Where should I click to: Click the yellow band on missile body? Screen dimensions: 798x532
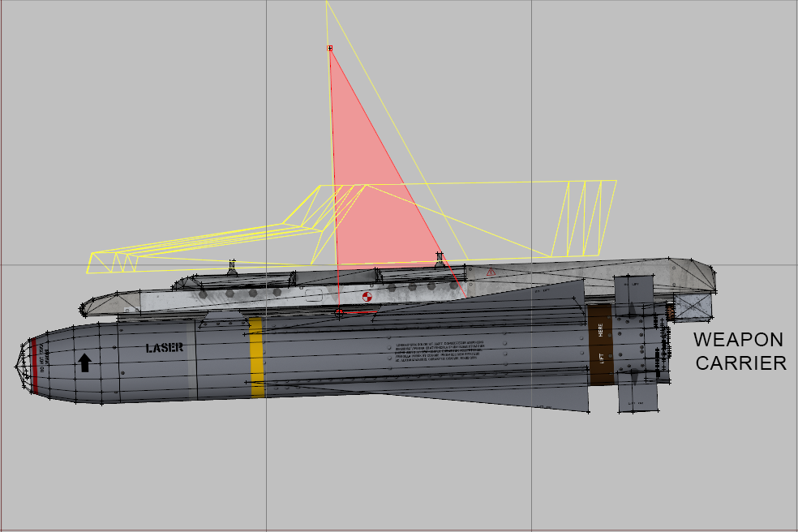point(256,357)
